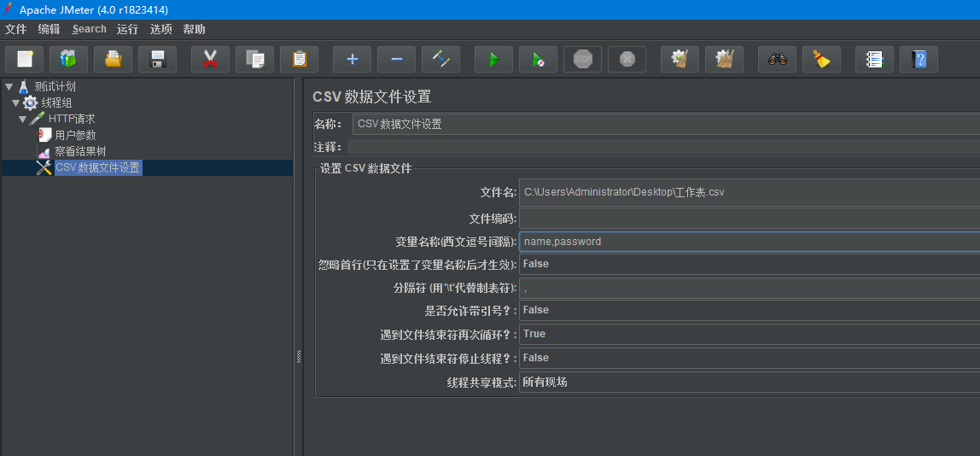980x456 pixels.
Task: Open the 线程共享模式 所有现场 dropdown
Action: (x=750, y=383)
